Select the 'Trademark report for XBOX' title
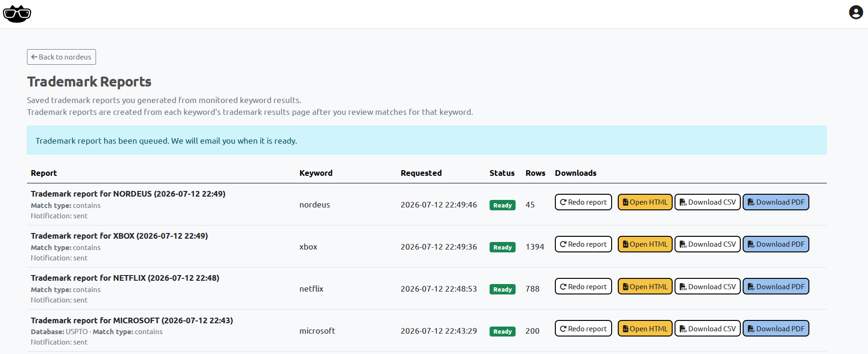868x354 pixels. 119,236
